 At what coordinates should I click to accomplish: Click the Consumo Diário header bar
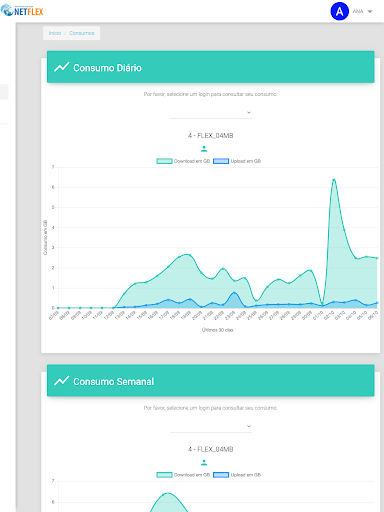coord(211,67)
